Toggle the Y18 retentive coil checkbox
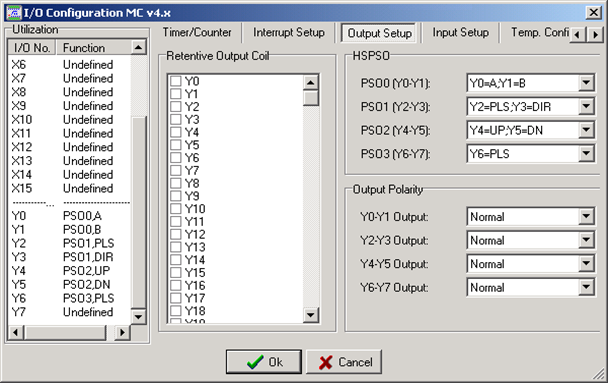This screenshot has width=609, height=384. (176, 311)
